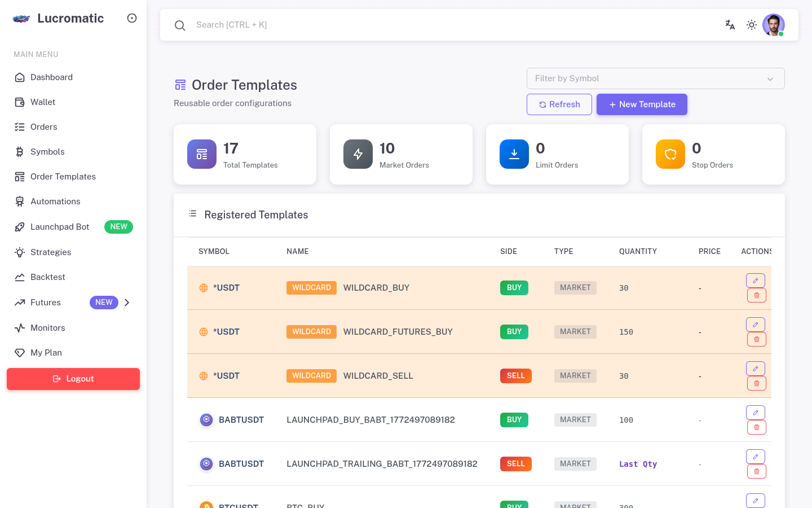
Task: Go to Strategies in the main menu
Action: [x=51, y=252]
